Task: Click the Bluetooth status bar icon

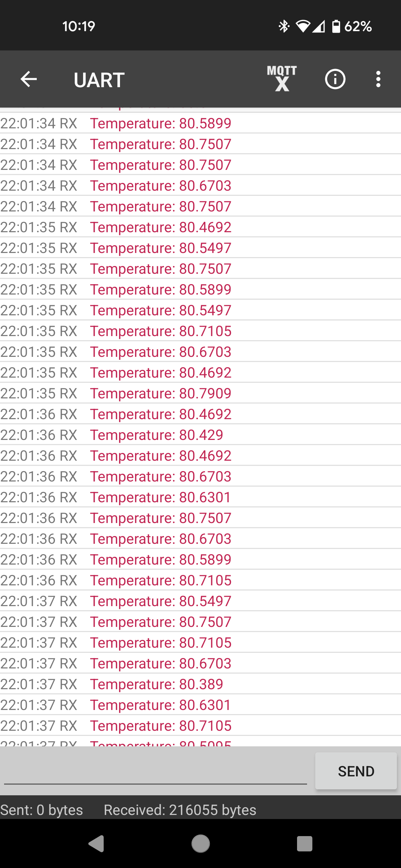Action: pos(284,26)
